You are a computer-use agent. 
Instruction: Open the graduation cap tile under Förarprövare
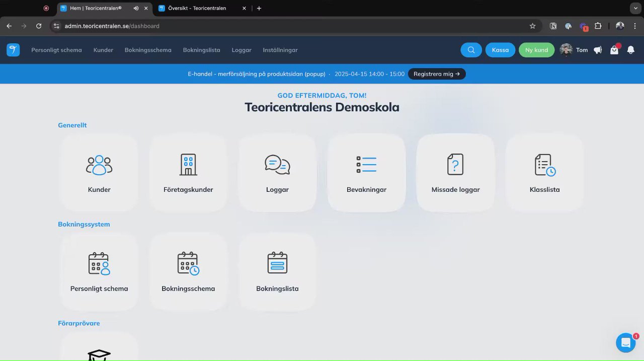[99, 347]
